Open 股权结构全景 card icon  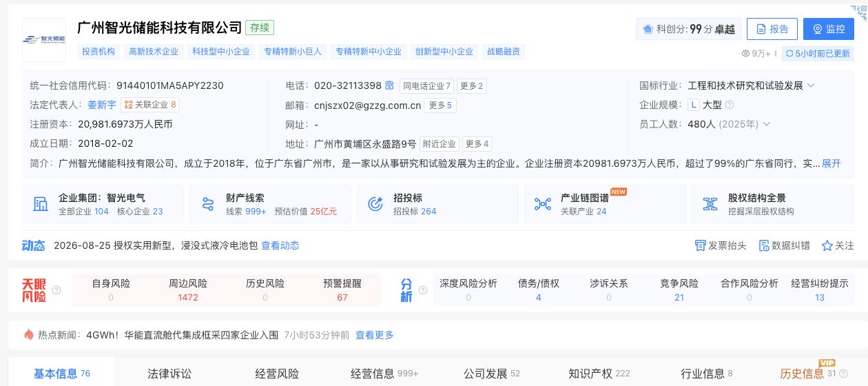pos(710,204)
